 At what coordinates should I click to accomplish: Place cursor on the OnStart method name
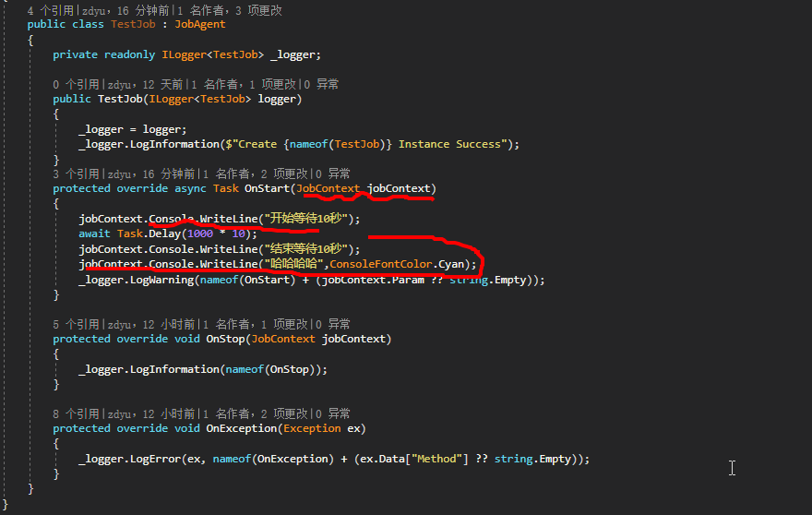[x=267, y=188]
